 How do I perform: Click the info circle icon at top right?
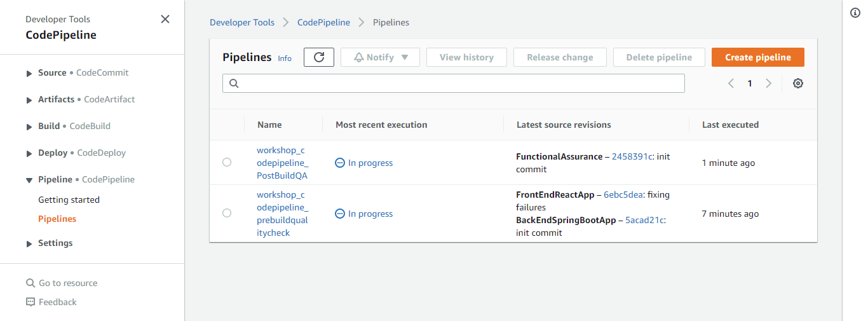point(855,13)
